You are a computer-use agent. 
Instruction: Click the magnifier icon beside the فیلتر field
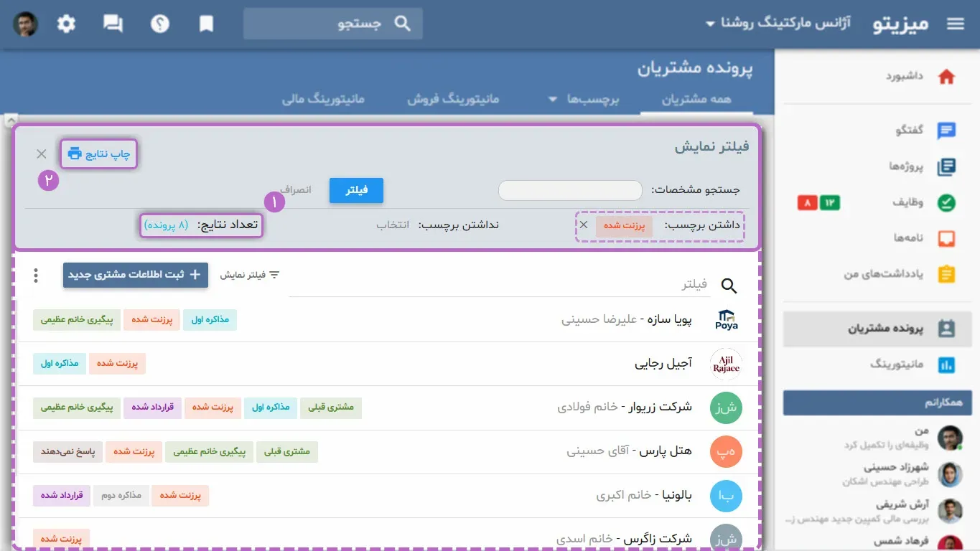pos(729,286)
